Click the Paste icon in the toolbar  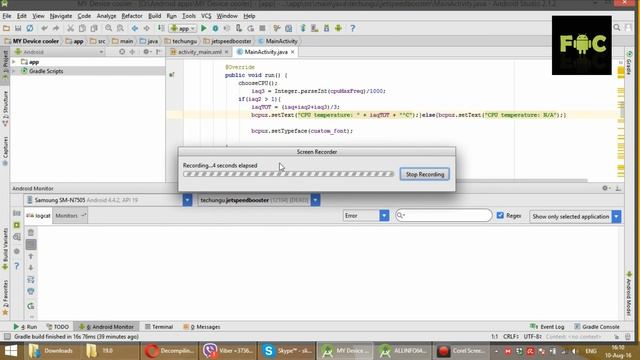pyautogui.click(x=94, y=28)
